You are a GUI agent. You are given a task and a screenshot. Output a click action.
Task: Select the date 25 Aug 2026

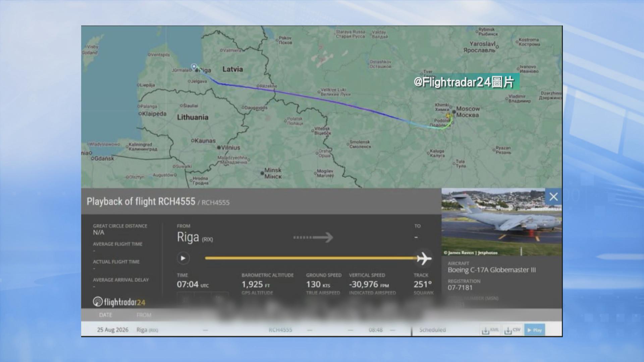(113, 330)
